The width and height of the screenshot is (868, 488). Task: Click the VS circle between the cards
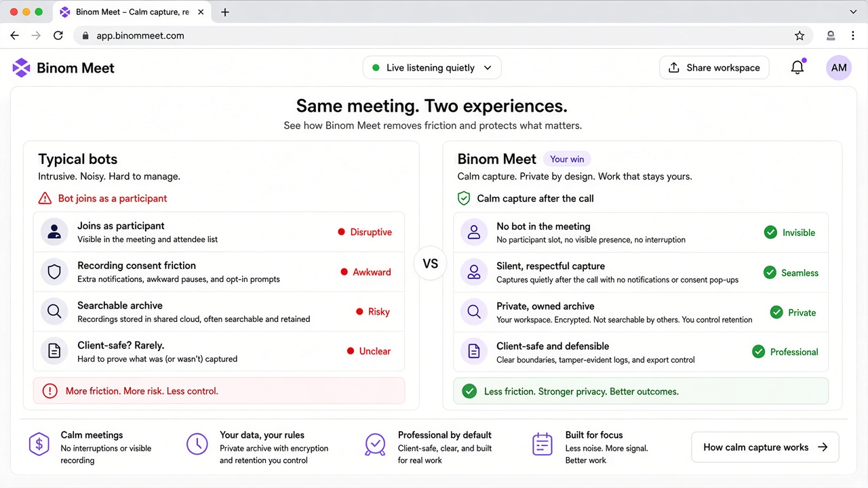(431, 264)
